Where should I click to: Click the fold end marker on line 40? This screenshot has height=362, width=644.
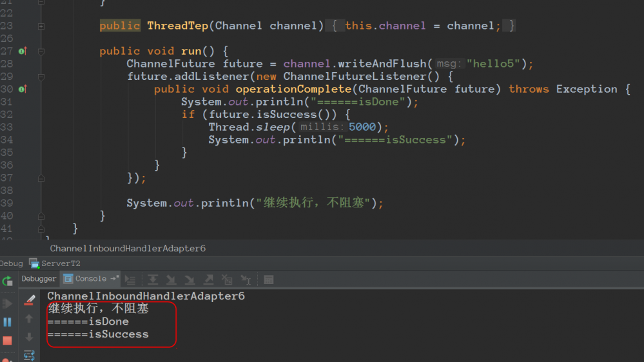(41, 216)
